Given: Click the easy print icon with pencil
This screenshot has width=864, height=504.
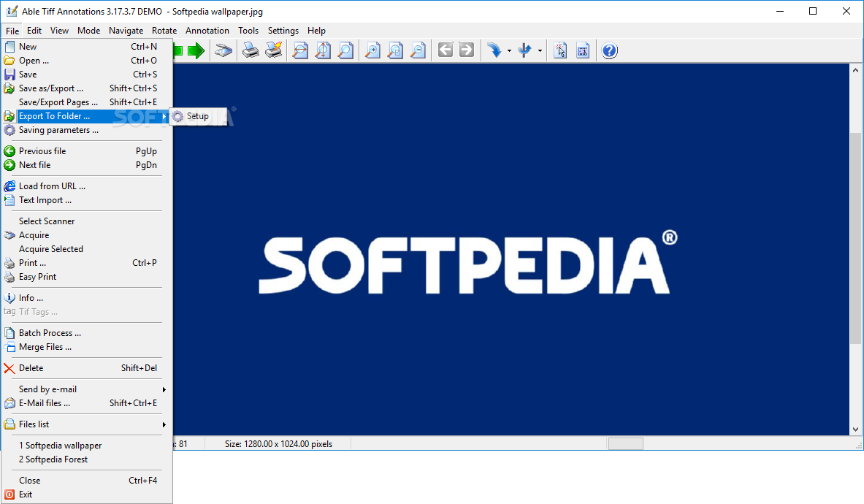Looking at the screenshot, I should pos(274,50).
